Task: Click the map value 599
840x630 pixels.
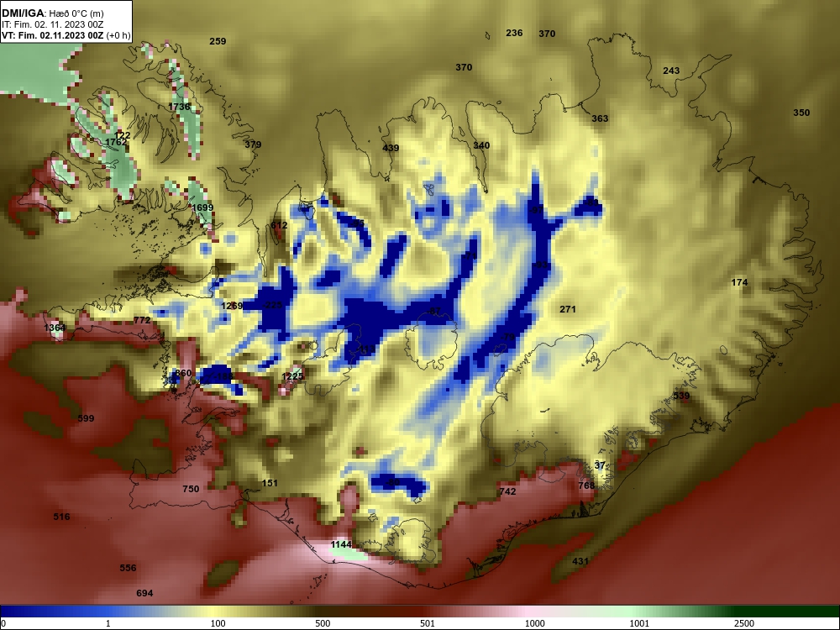Action: pos(86,418)
